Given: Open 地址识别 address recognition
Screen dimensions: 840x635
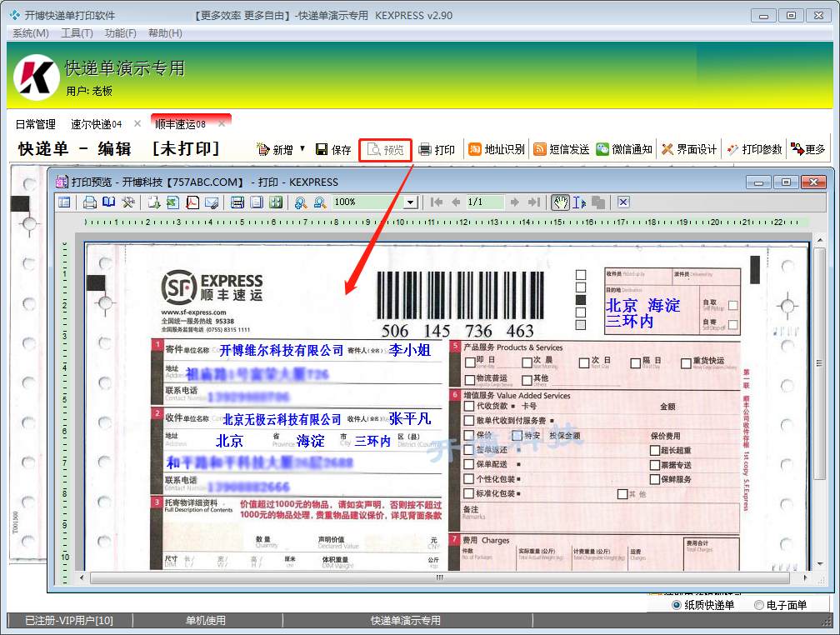Looking at the screenshot, I should (497, 149).
